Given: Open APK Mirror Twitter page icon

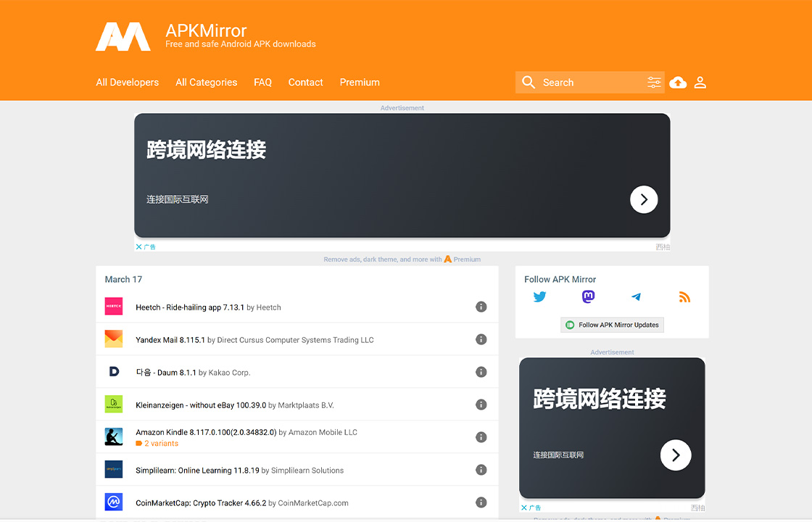Looking at the screenshot, I should (x=539, y=297).
